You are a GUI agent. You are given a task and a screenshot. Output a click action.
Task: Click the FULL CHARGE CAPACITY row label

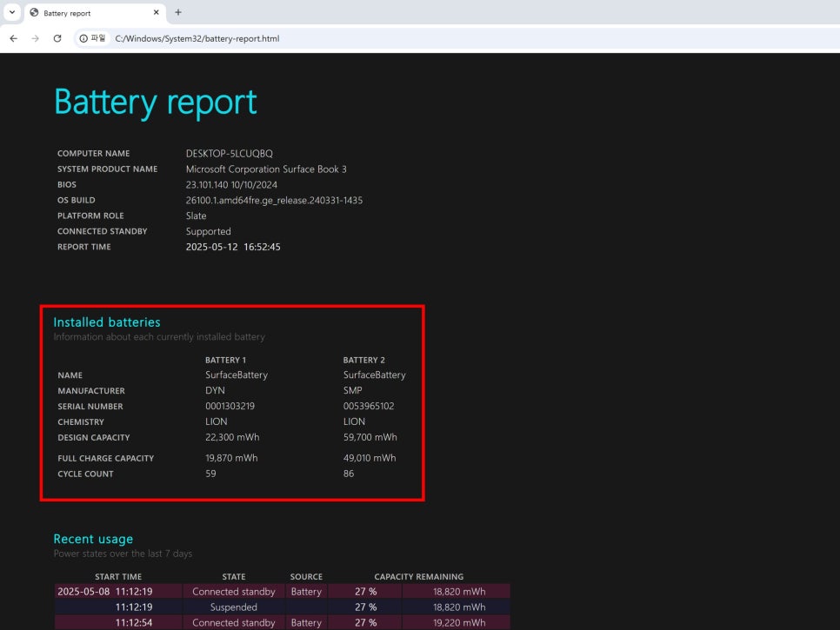point(105,459)
